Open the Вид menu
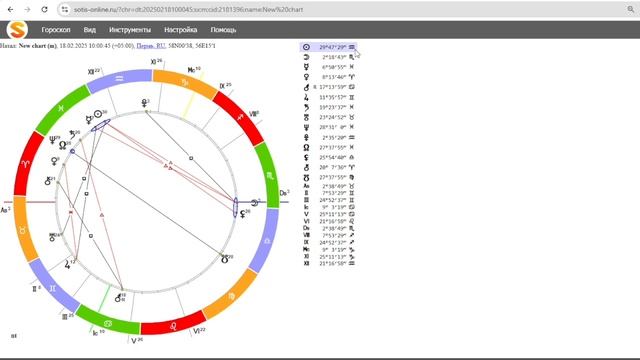640x360 pixels. pyautogui.click(x=89, y=30)
